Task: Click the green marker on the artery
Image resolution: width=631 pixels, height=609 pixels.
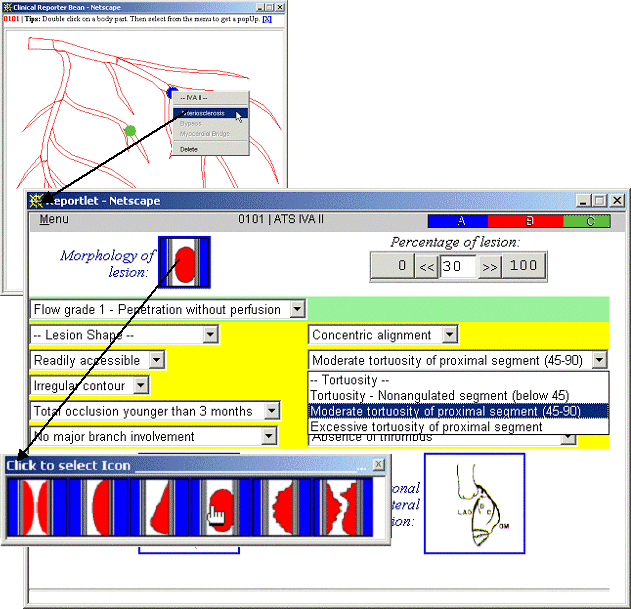Action: 129,130
